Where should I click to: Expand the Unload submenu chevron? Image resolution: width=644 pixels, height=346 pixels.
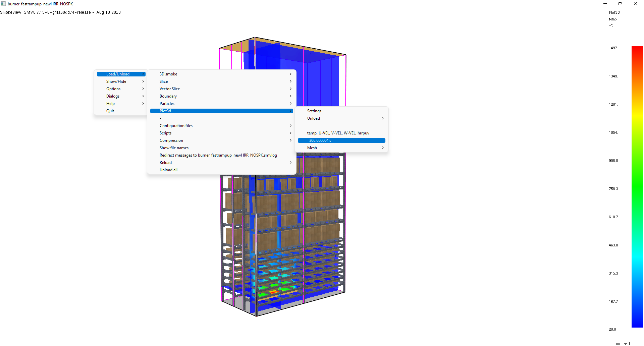pos(383,118)
